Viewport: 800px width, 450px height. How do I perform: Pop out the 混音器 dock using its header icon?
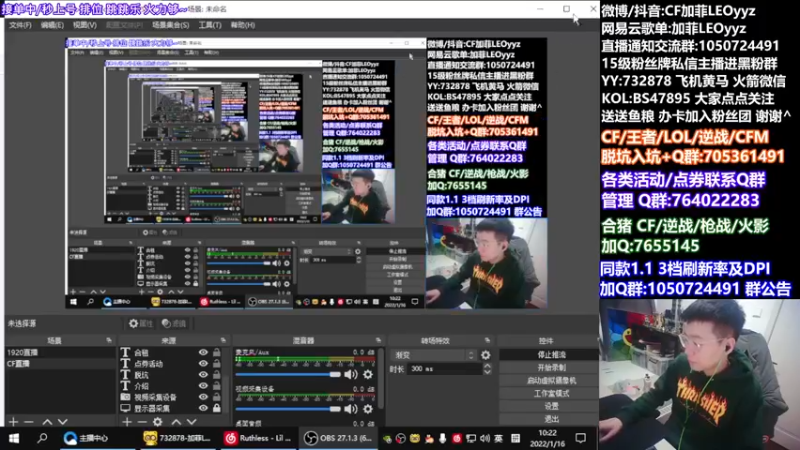[378, 340]
